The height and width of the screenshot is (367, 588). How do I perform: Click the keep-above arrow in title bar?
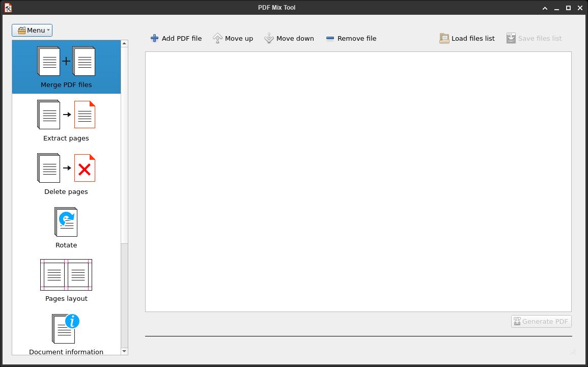(x=545, y=8)
